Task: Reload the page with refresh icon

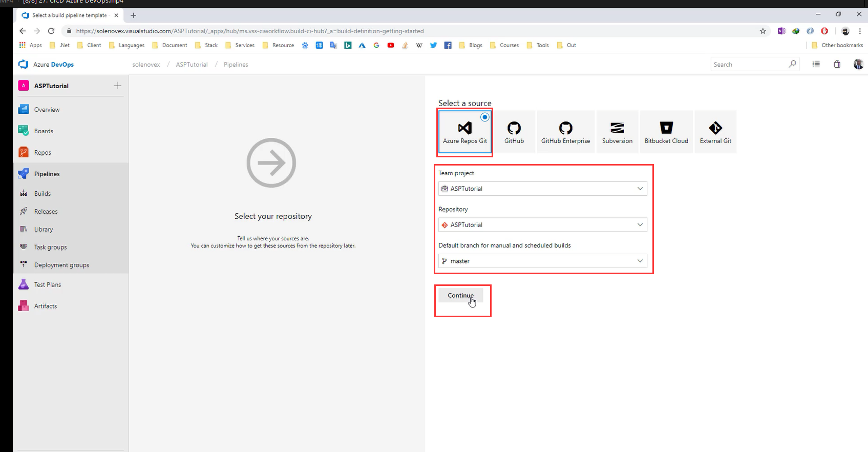Action: (x=51, y=31)
